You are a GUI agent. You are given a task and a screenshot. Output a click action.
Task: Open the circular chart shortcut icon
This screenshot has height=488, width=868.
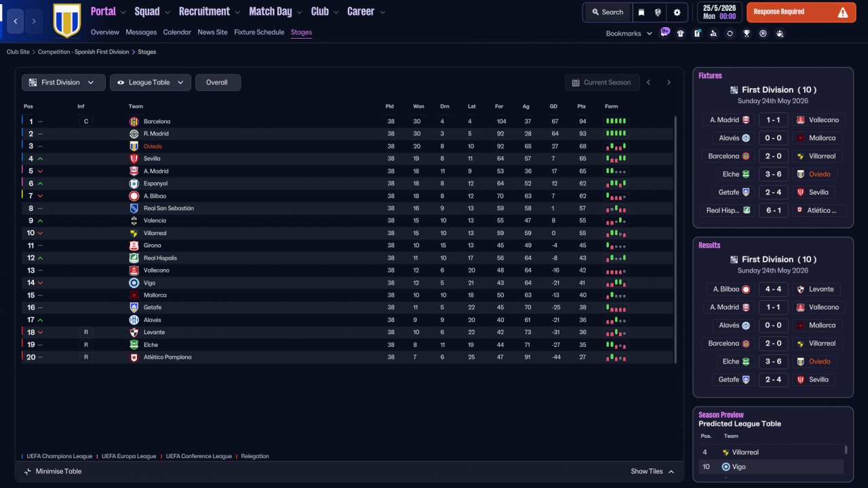[x=763, y=33]
